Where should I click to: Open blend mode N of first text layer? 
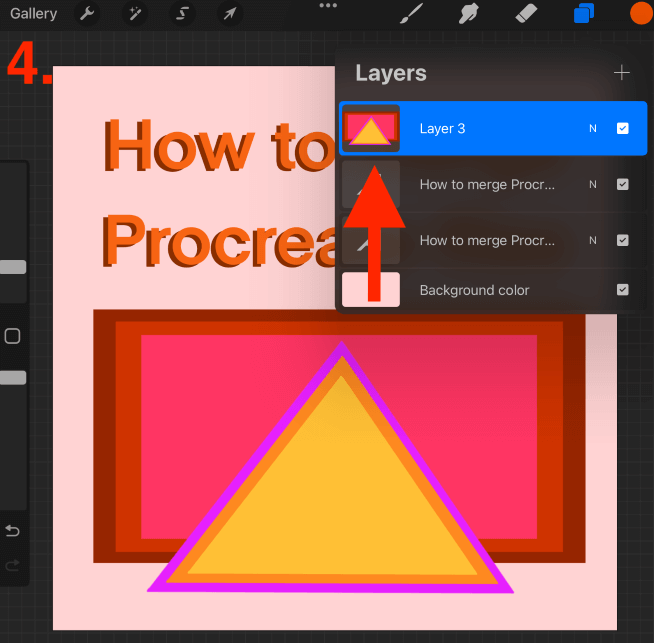click(x=593, y=184)
